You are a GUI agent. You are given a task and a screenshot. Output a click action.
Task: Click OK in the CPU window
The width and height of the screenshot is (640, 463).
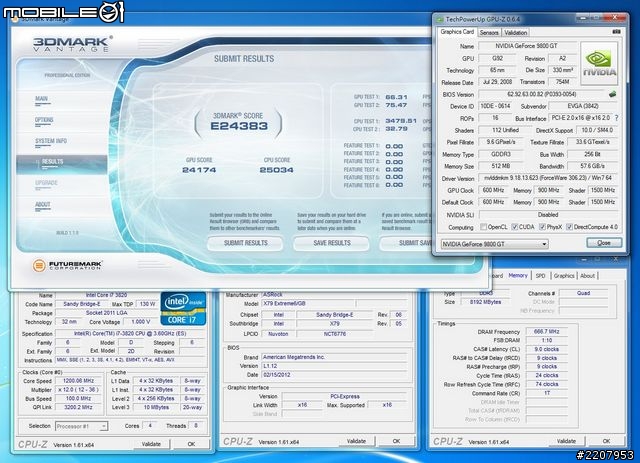(x=191, y=444)
